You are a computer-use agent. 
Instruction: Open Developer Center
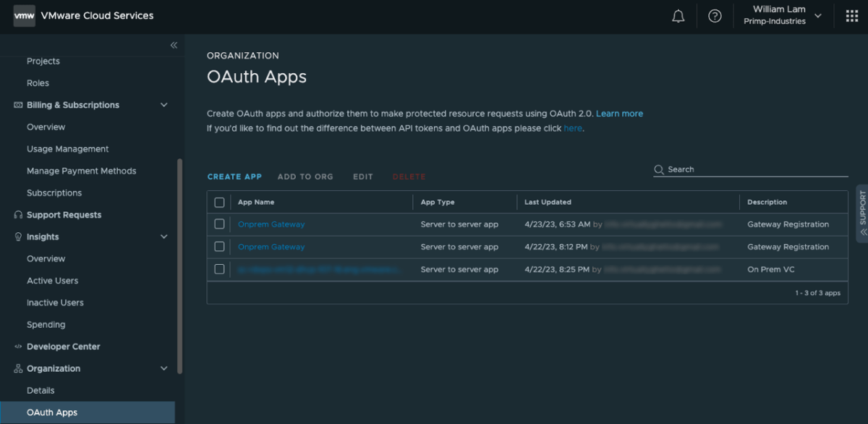tap(64, 347)
